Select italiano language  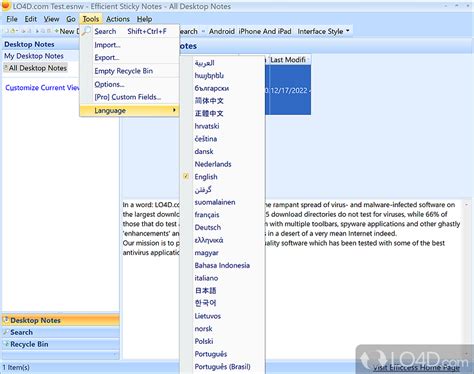(222, 278)
